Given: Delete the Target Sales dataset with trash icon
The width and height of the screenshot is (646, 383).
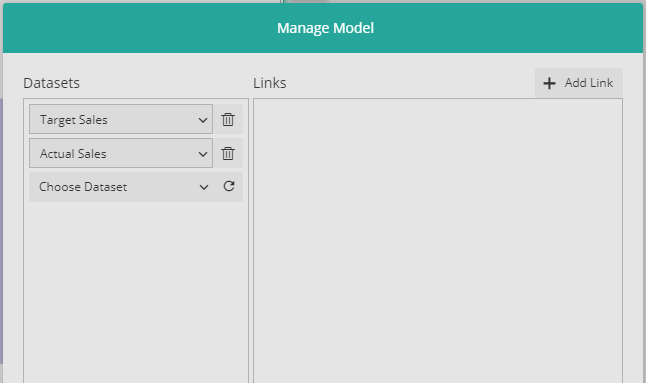Looking at the screenshot, I should point(228,119).
